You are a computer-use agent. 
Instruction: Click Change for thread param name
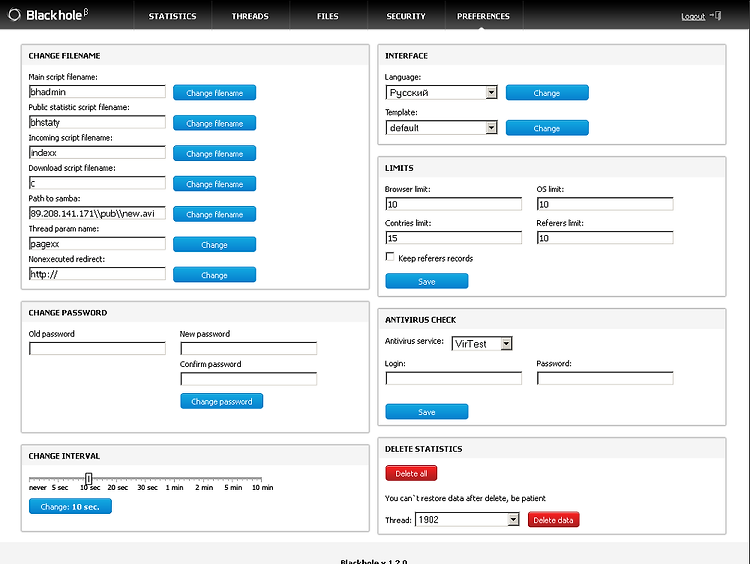point(214,244)
